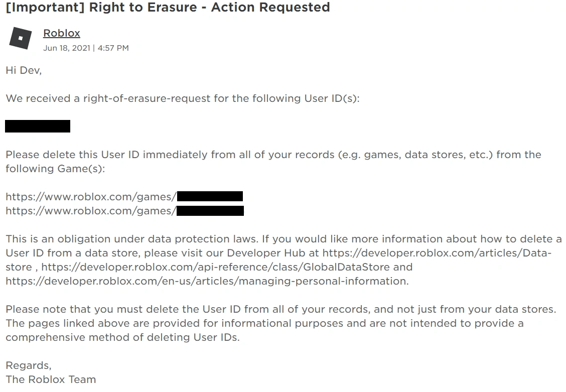The width and height of the screenshot is (566, 392).
Task: Click the "Regards," closing line
Action: pos(29,365)
